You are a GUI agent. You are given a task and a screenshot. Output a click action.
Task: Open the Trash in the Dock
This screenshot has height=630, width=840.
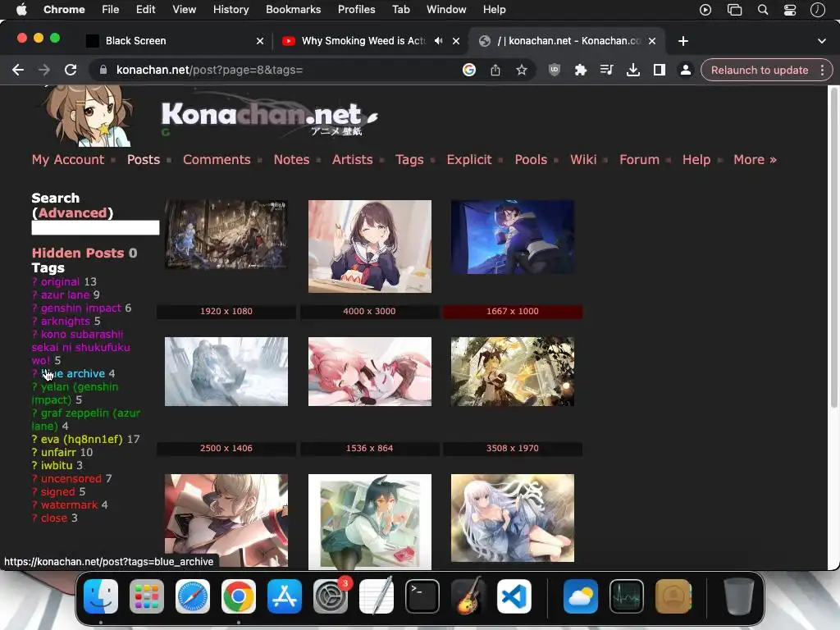pyautogui.click(x=739, y=596)
